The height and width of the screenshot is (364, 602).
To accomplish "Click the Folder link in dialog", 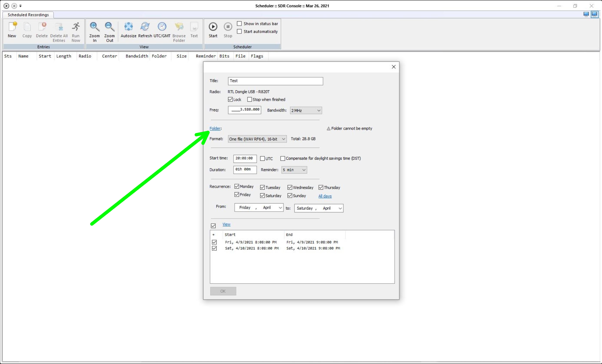I will 215,128.
